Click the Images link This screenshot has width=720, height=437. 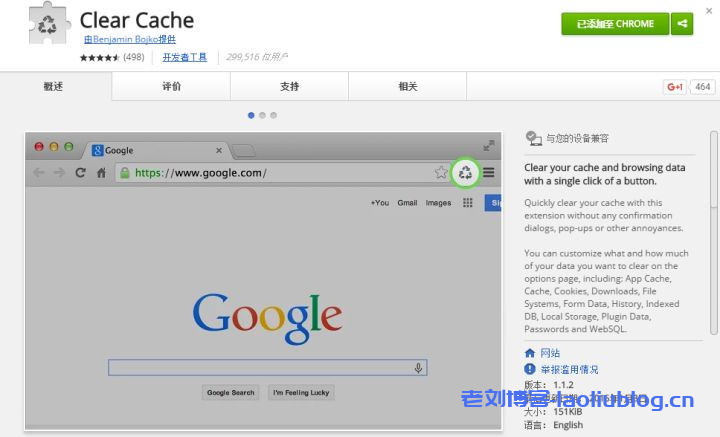click(438, 203)
